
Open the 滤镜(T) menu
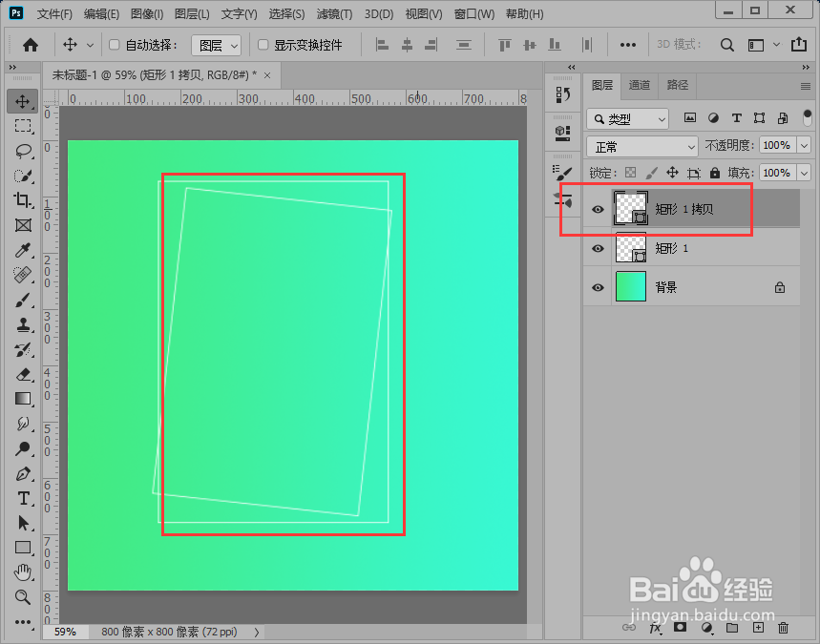(334, 14)
